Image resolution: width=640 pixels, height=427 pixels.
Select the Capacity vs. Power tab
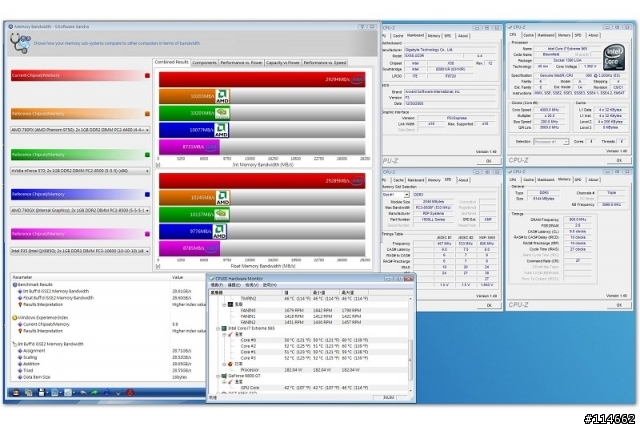(x=283, y=62)
